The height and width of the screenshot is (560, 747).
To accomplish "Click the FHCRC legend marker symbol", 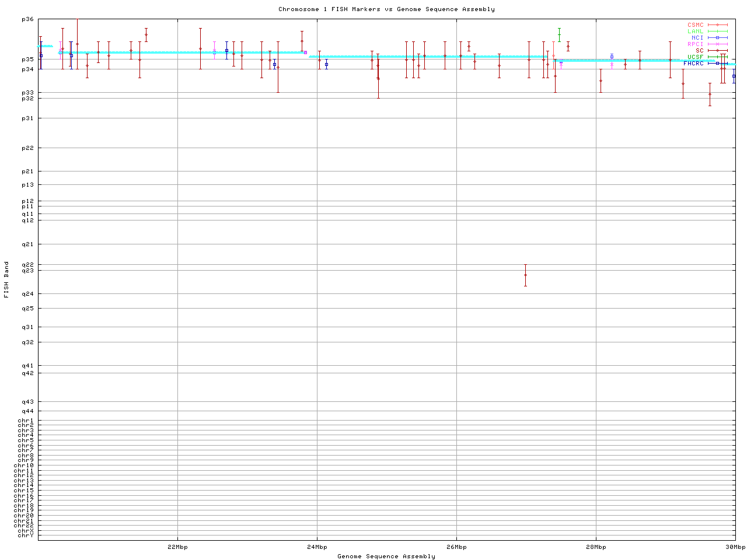I will click(717, 64).
